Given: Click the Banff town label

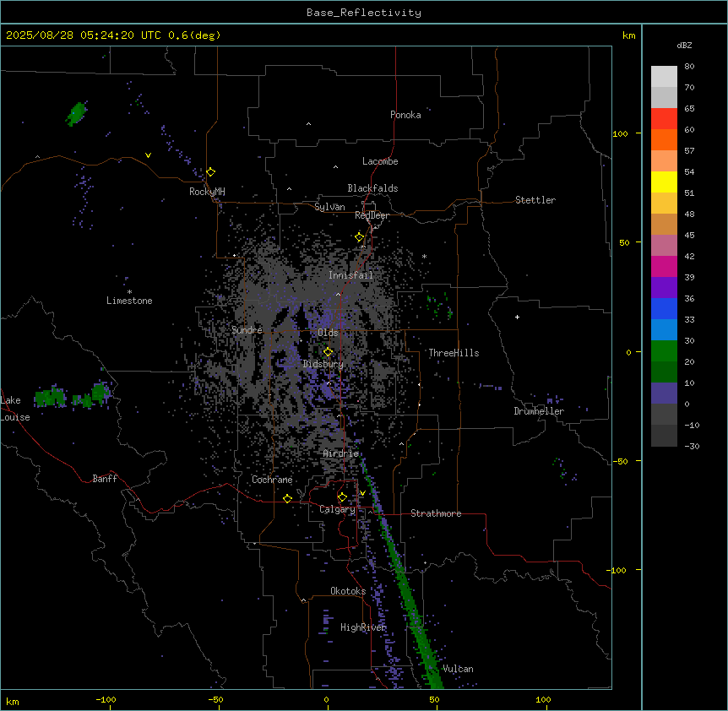Looking at the screenshot, I should [x=105, y=479].
